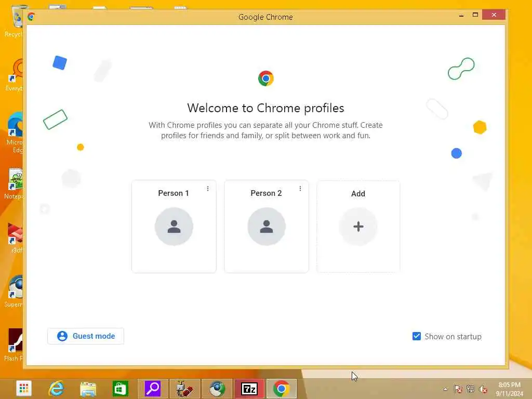Open more options menu for Person 2
This screenshot has height=399, width=532.
tap(300, 189)
